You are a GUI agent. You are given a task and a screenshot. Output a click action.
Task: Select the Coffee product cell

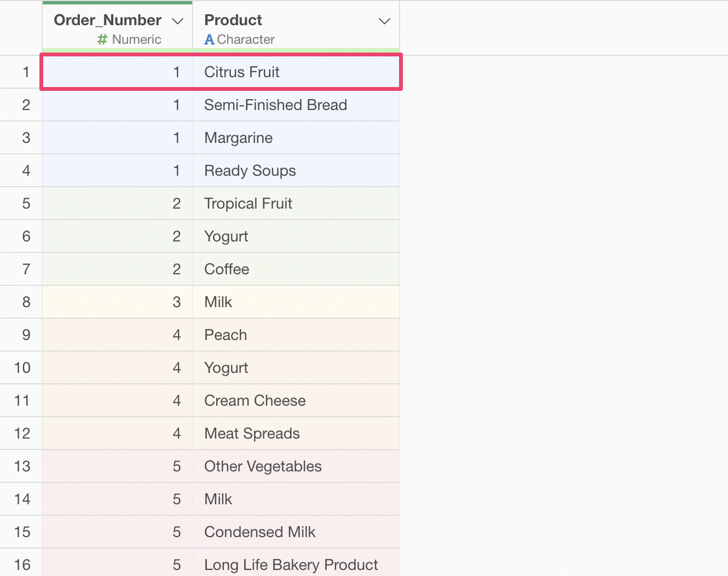pos(227,269)
